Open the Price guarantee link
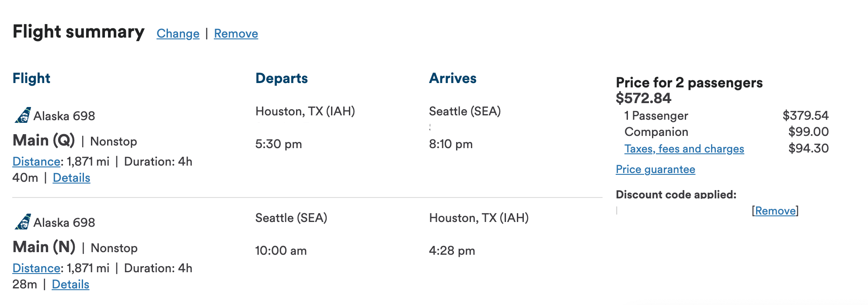Viewport: 868px width, 305px height. [655, 170]
